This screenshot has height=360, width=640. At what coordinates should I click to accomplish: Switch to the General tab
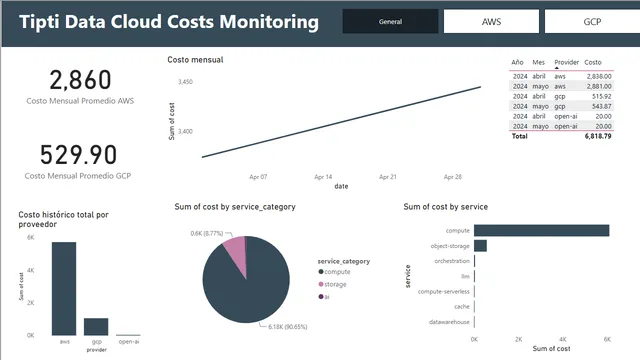pyautogui.click(x=390, y=22)
